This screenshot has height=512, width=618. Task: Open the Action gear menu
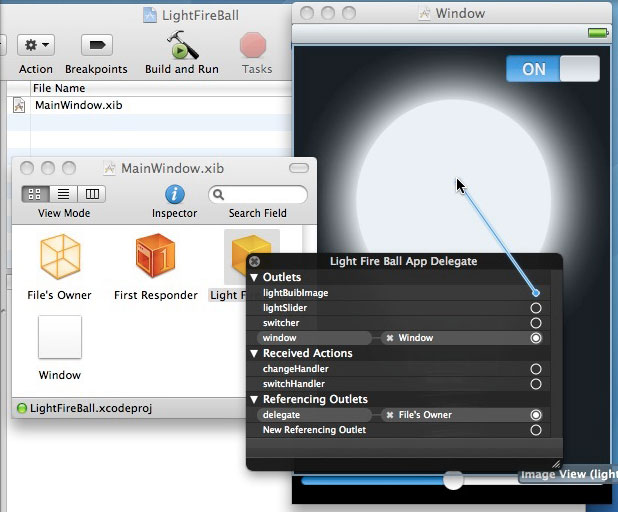[36, 45]
